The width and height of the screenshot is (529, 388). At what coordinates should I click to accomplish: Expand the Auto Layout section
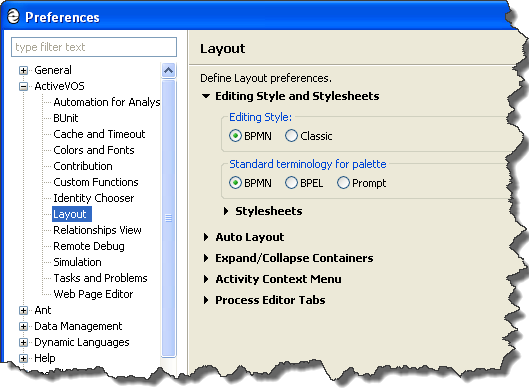pos(206,237)
